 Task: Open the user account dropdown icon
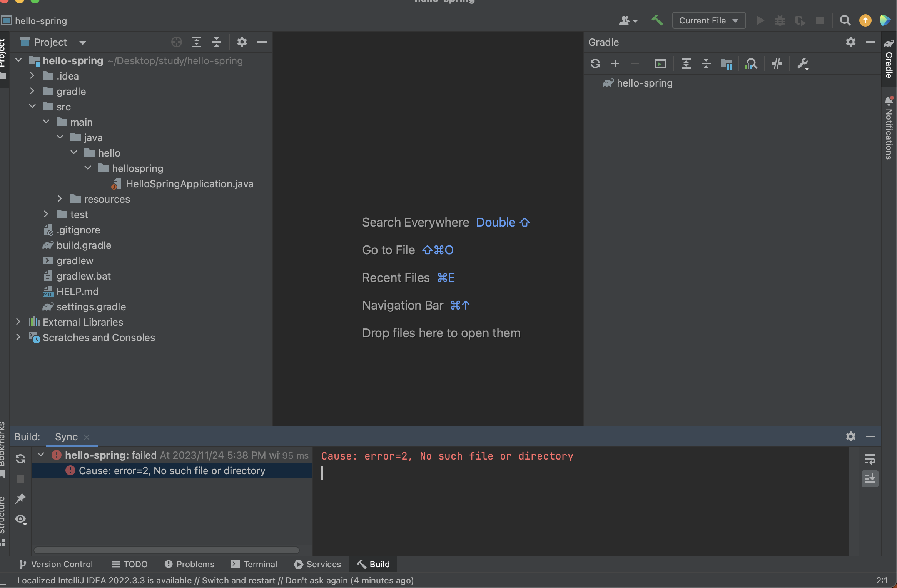pyautogui.click(x=628, y=20)
